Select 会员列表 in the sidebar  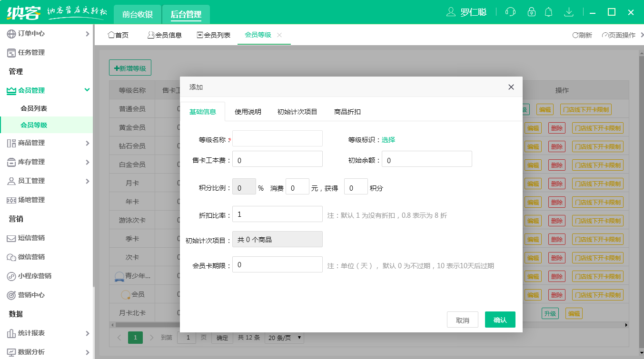pos(34,108)
